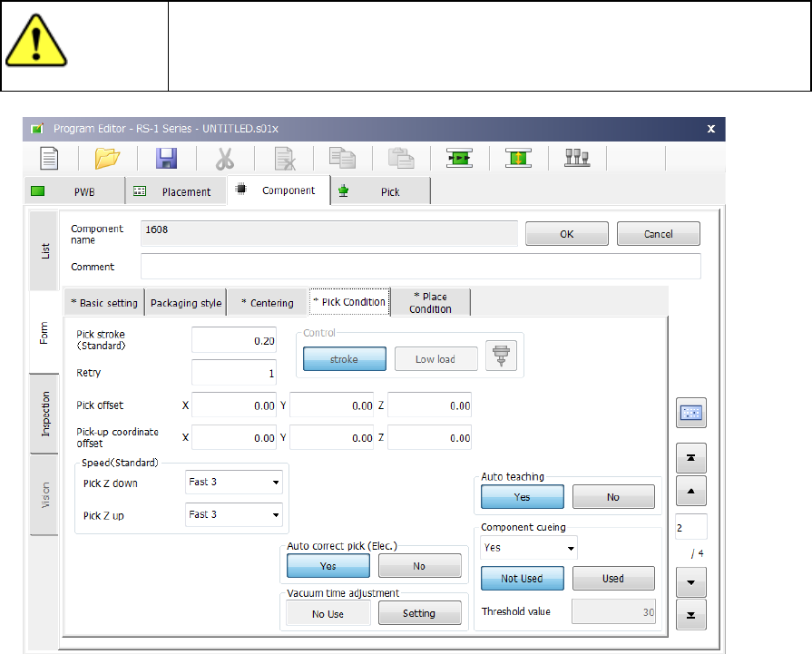Viewport: 812px width, 654px height.
Task: Select the Component tab
Action: pyautogui.click(x=279, y=190)
